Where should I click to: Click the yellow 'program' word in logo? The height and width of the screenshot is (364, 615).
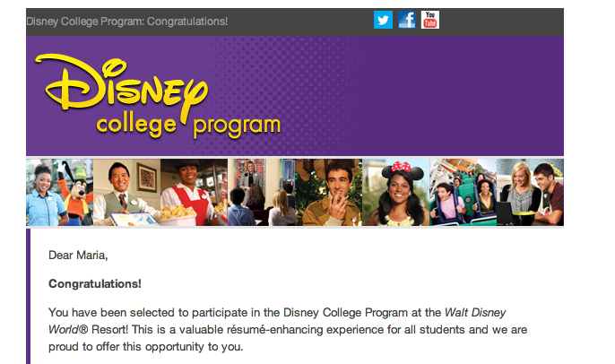237,127
